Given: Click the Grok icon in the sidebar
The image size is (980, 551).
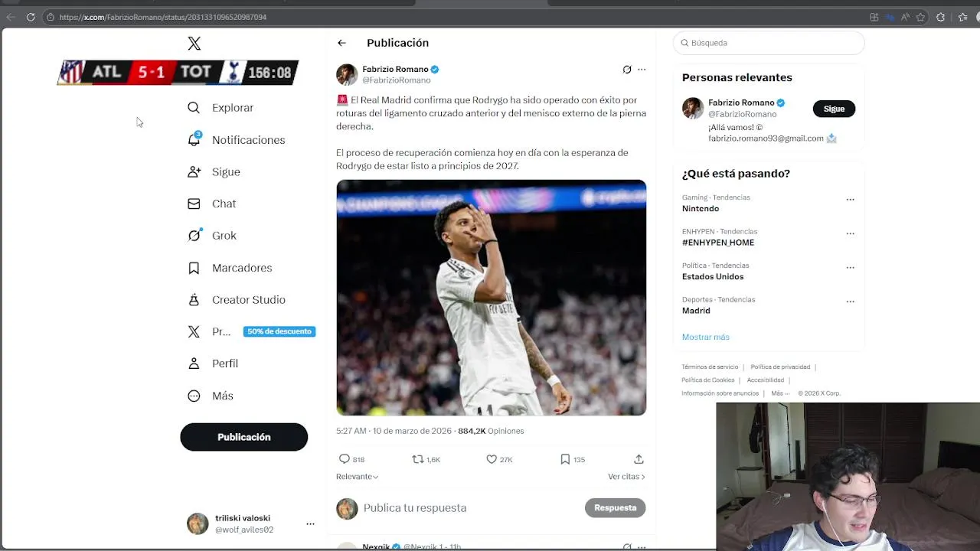Looking at the screenshot, I should click(x=194, y=236).
